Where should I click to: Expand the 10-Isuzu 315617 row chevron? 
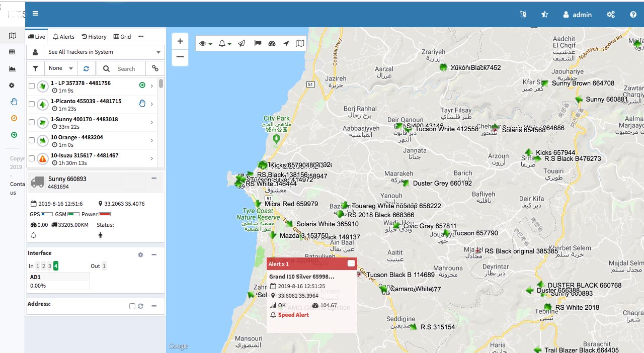tap(152, 158)
